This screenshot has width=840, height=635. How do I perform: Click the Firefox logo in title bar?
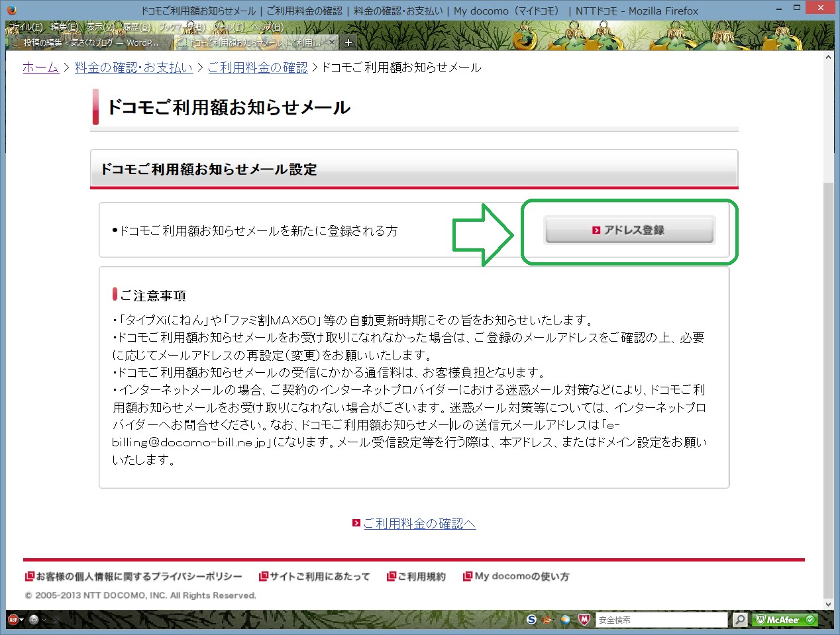[x=11, y=10]
